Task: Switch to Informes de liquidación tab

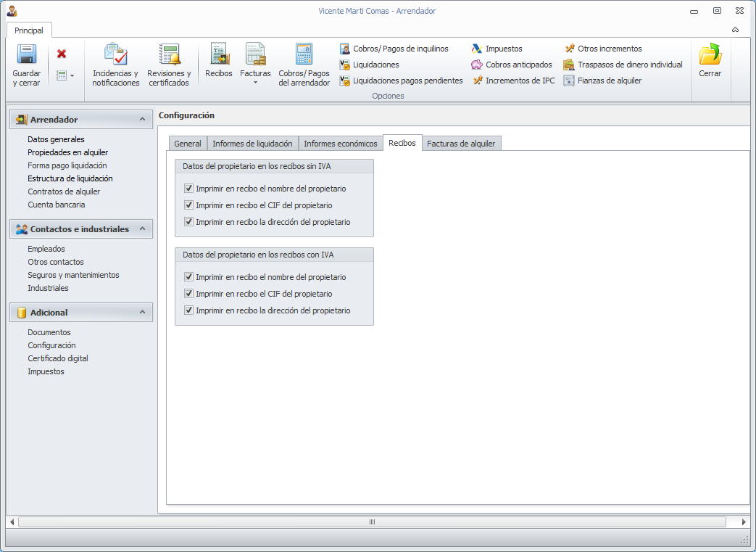Action: click(x=253, y=144)
